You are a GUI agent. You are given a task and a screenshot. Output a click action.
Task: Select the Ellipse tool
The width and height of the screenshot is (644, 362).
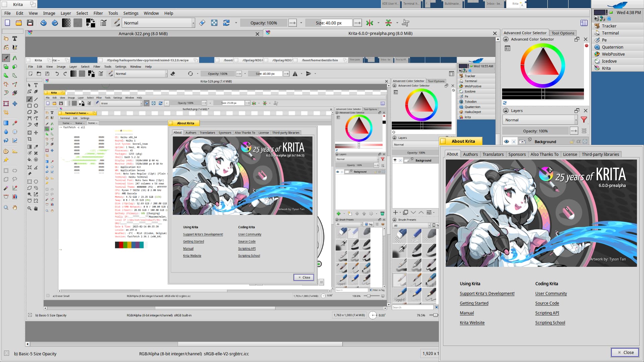pos(15,67)
